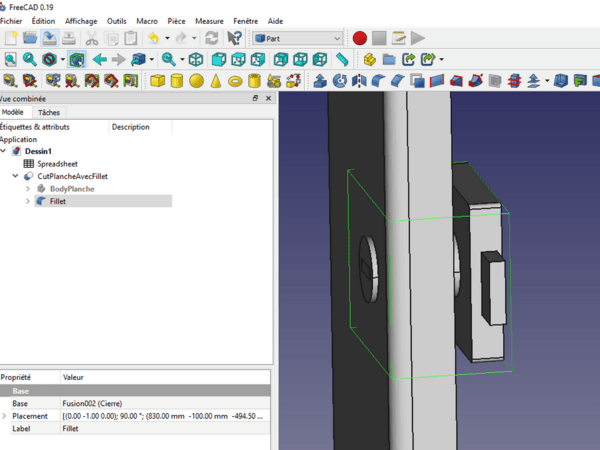
Task: Open the Macro menu
Action: [146, 20]
